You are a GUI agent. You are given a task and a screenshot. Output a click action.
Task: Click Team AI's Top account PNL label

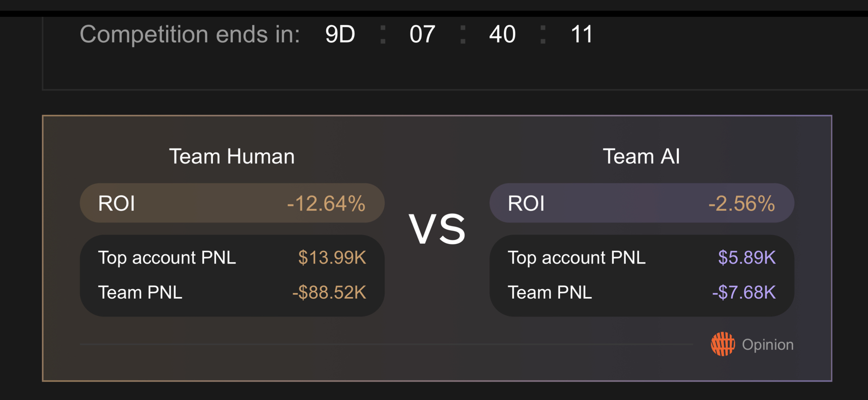point(576,257)
